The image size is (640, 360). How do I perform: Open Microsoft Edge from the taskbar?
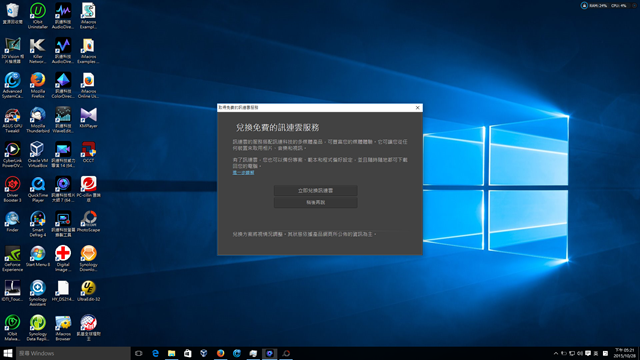tap(155, 353)
